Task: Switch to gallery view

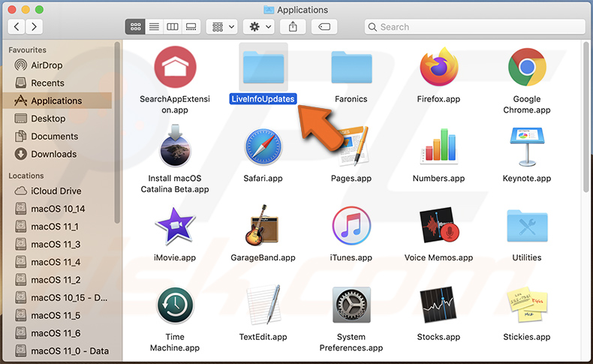Action: click(x=191, y=27)
